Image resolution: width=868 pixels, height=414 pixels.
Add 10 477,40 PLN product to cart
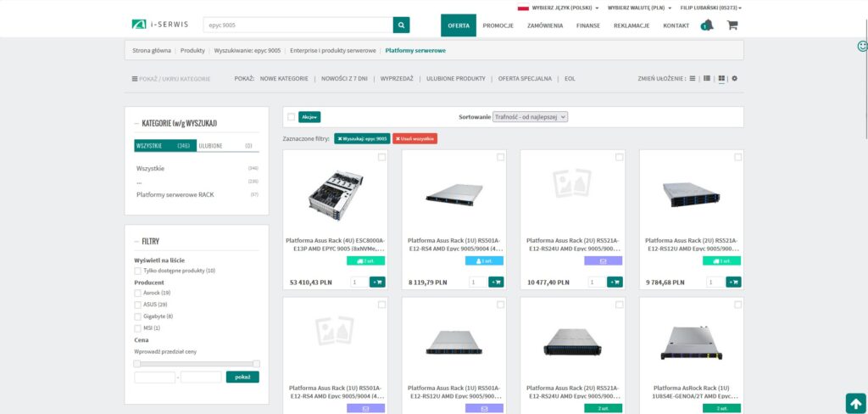615,283
